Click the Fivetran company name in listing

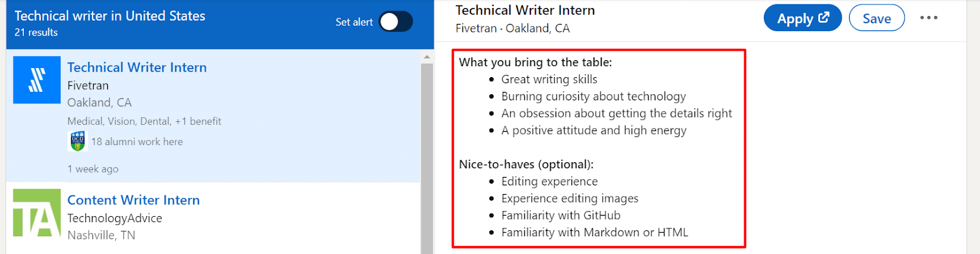coord(88,86)
